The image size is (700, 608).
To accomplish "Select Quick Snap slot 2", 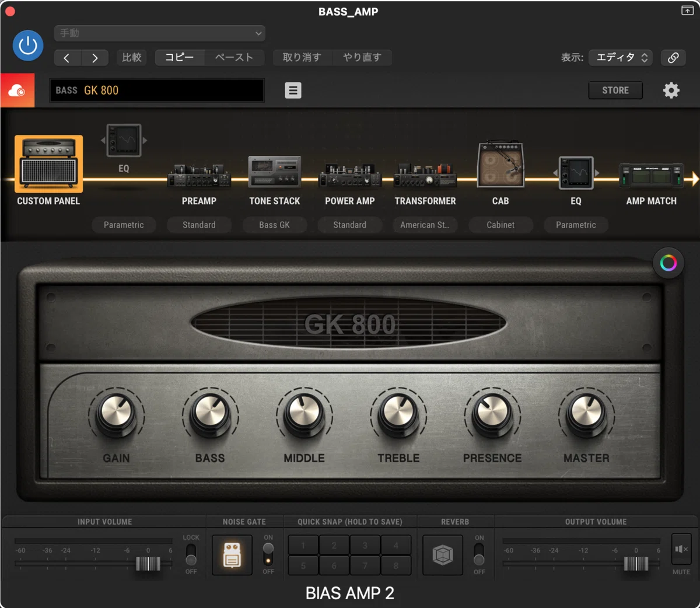I will (334, 546).
